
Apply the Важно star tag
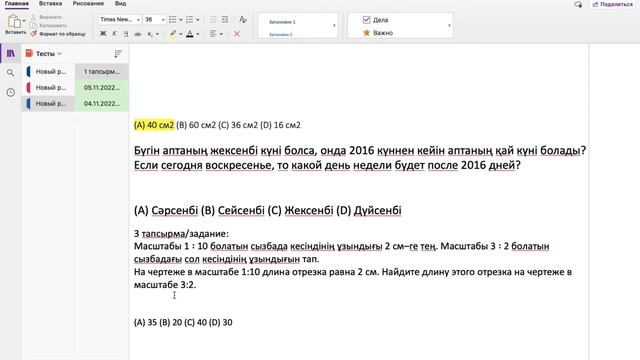pos(378,33)
